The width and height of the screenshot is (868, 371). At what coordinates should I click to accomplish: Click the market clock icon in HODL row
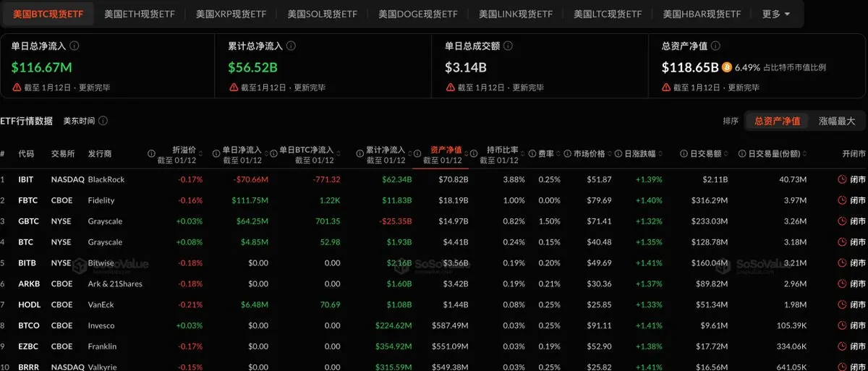point(842,305)
